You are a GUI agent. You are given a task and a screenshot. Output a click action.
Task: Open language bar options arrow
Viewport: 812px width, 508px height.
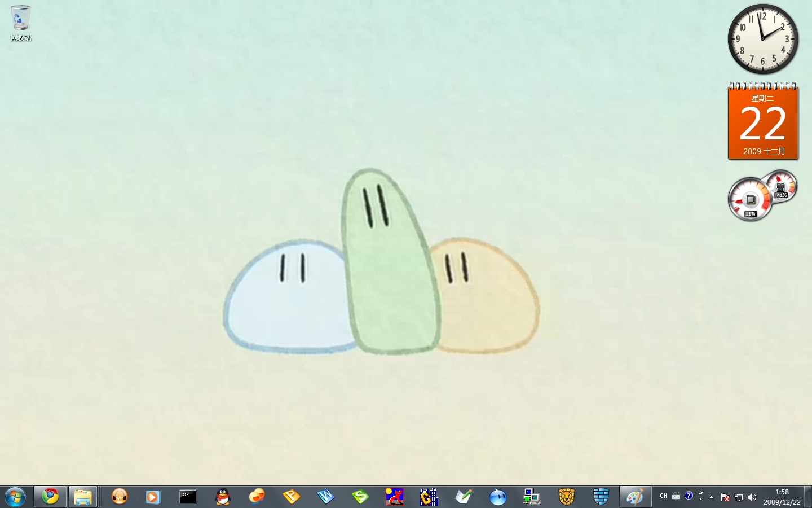pyautogui.click(x=700, y=499)
